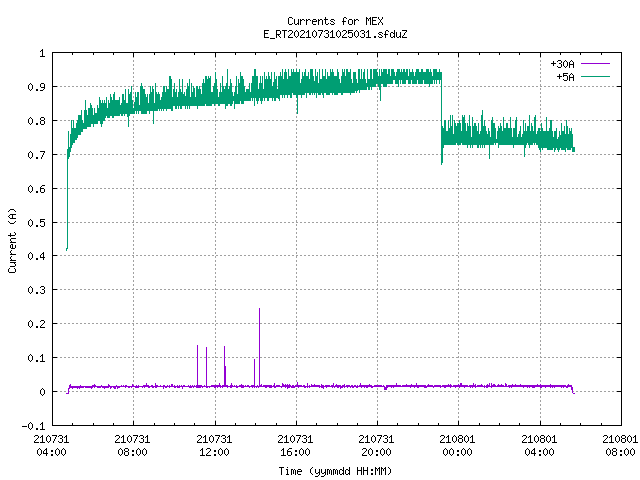This screenshot has width=640, height=480.
Task: Click the y-axis tick label 1
Action: tap(42, 53)
